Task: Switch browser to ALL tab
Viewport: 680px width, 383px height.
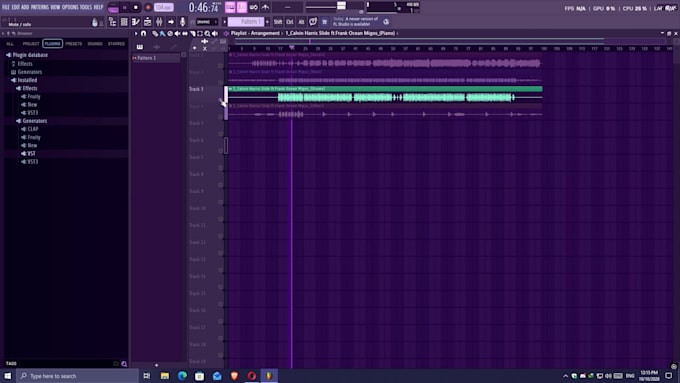Action: (x=10, y=44)
